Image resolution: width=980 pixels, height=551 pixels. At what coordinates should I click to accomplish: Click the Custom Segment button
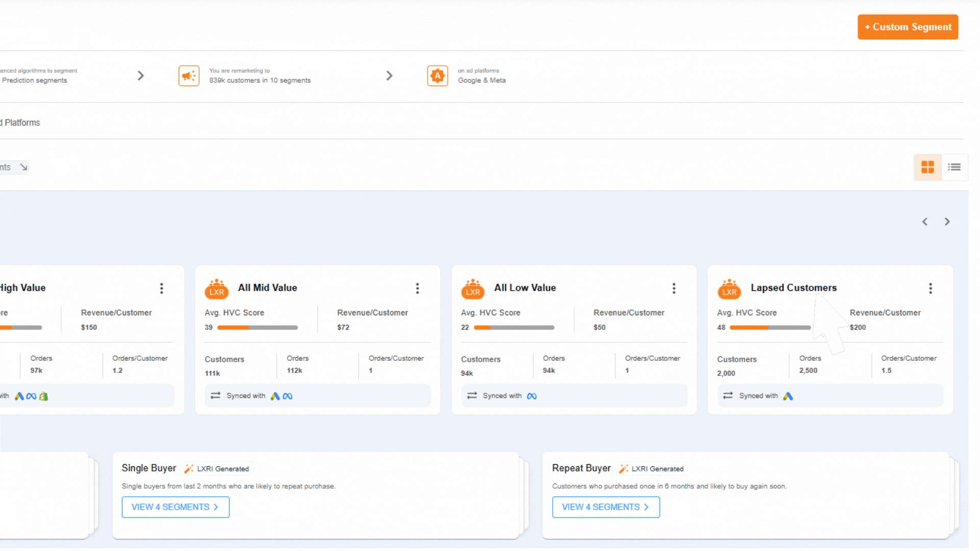[x=908, y=27]
